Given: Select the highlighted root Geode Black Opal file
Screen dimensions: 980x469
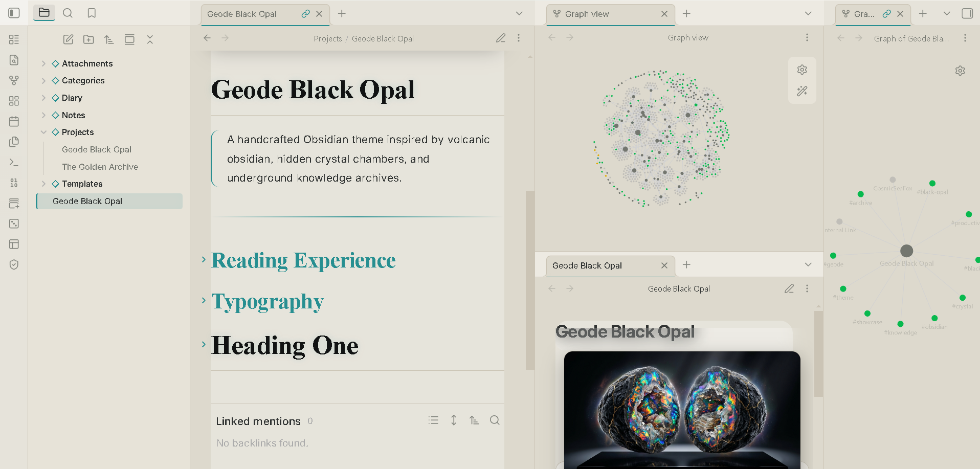Looking at the screenshot, I should (x=109, y=201).
